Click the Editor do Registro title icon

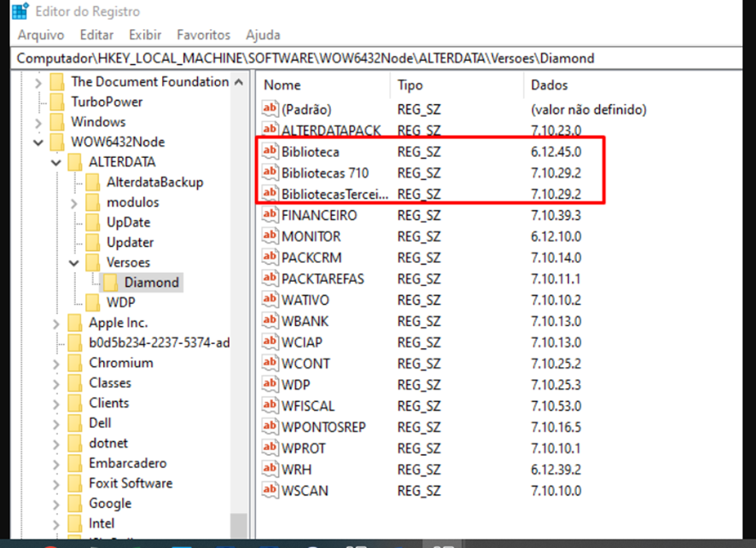coord(20,10)
